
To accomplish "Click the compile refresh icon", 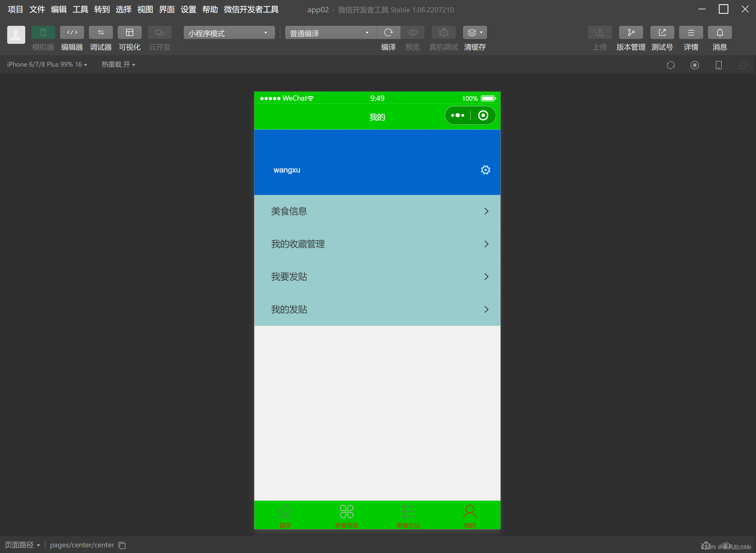I will [x=389, y=32].
